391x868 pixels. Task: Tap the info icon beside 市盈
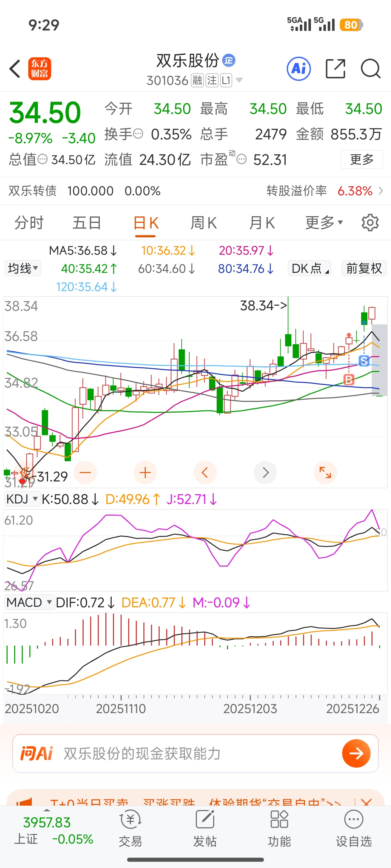pos(242,159)
